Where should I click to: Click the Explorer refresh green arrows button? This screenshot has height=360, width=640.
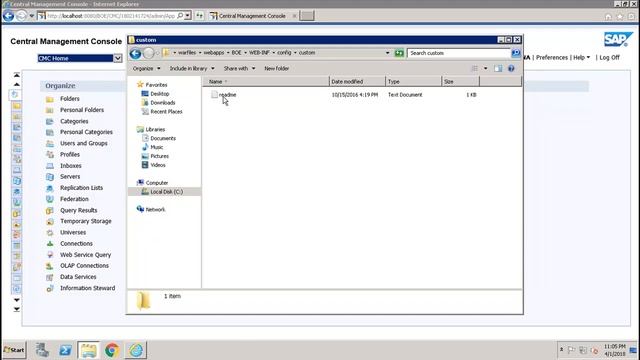point(399,53)
